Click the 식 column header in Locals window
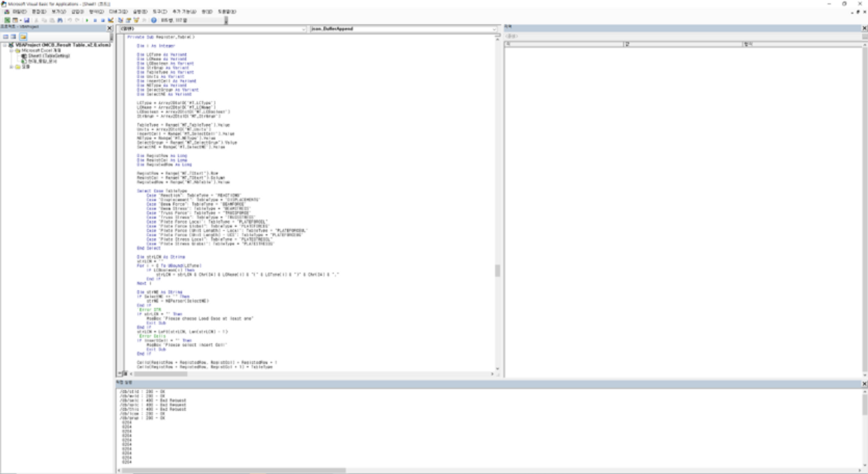 [x=564, y=44]
